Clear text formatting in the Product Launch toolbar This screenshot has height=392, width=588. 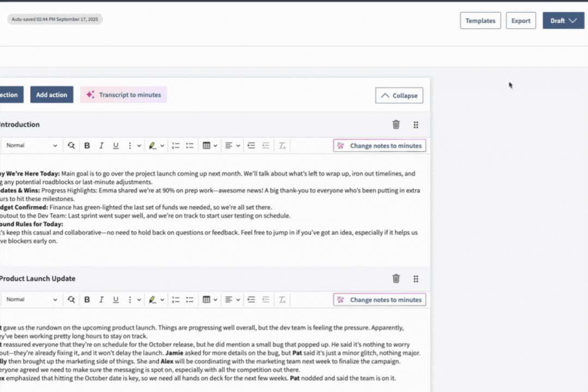coord(282,299)
